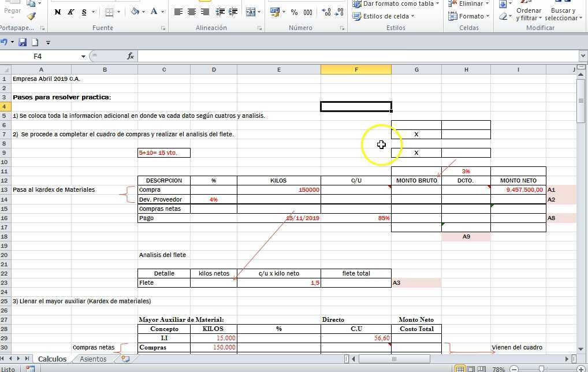Click the horizontal scrollbar thumb

tap(394, 359)
